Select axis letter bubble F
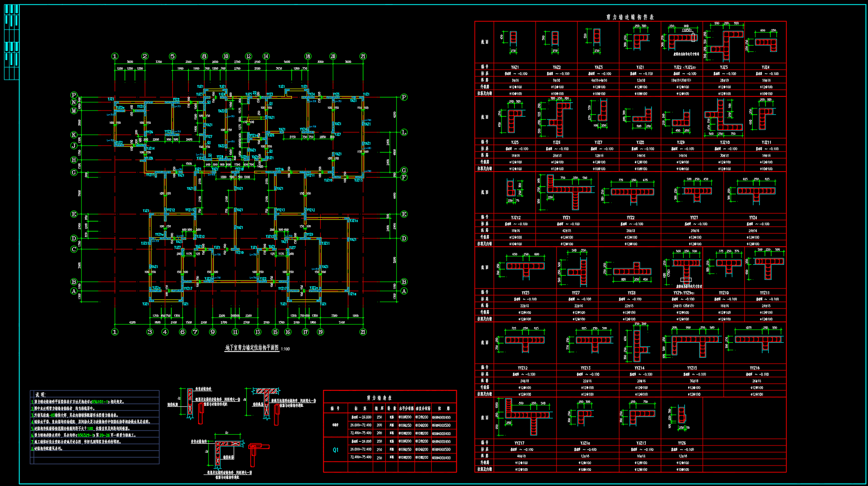The height and width of the screenshot is (486, 868). coord(404,177)
